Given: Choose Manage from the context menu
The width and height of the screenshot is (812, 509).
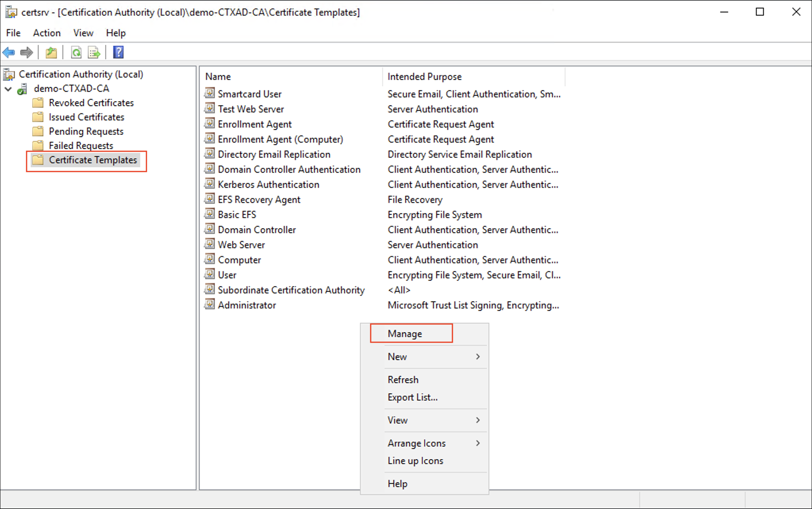Looking at the screenshot, I should tap(405, 334).
